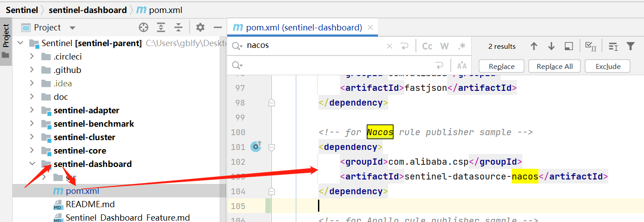Click the locate/select opened file target icon
This screenshot has height=222, width=644.
(x=144, y=27)
